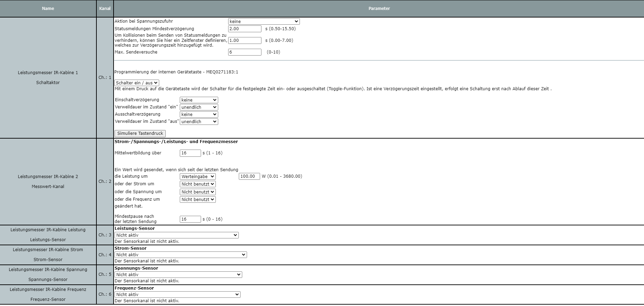This screenshot has height=306, width=644.
Task: Open the Aktion bei Spannungszufuhr dropdown
Action: pos(264,21)
